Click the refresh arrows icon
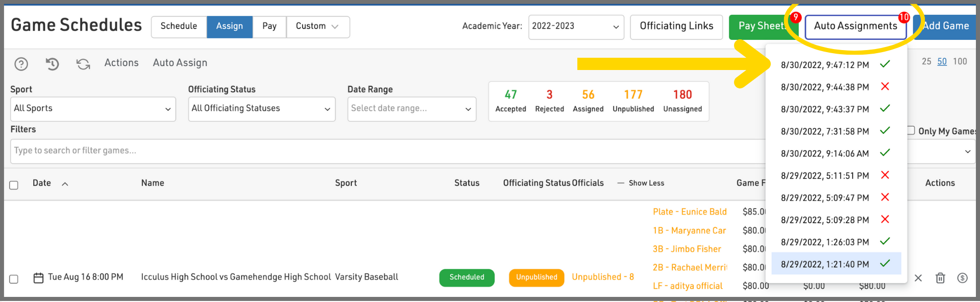 point(83,64)
